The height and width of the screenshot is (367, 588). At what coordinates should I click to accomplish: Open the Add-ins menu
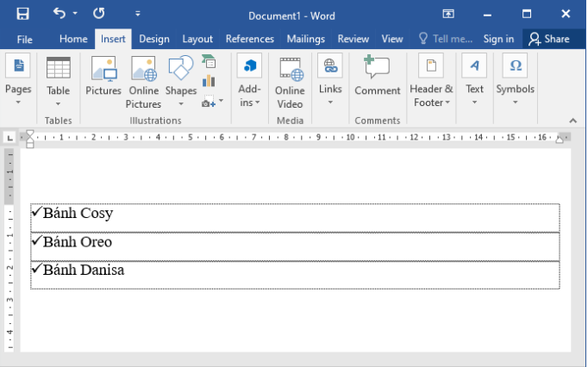pyautogui.click(x=250, y=80)
